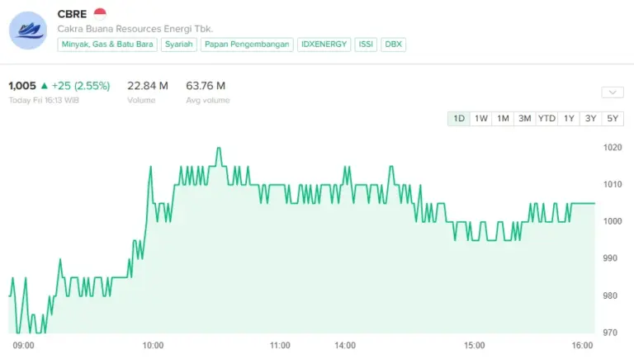Click the 16:00 time axis label
Image resolution: width=634 pixels, height=364 pixels.
582,345
